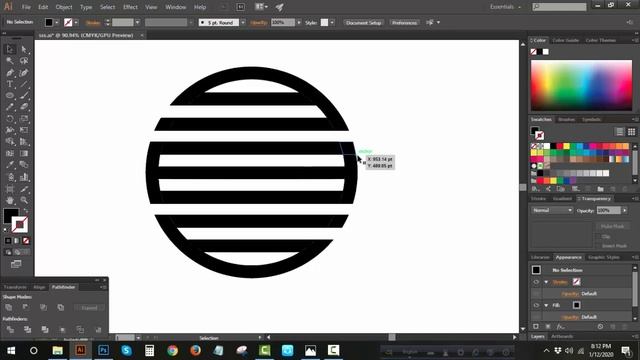The image size is (640, 360).
Task: Switch to the Graphic Styles tab
Action: point(604,257)
